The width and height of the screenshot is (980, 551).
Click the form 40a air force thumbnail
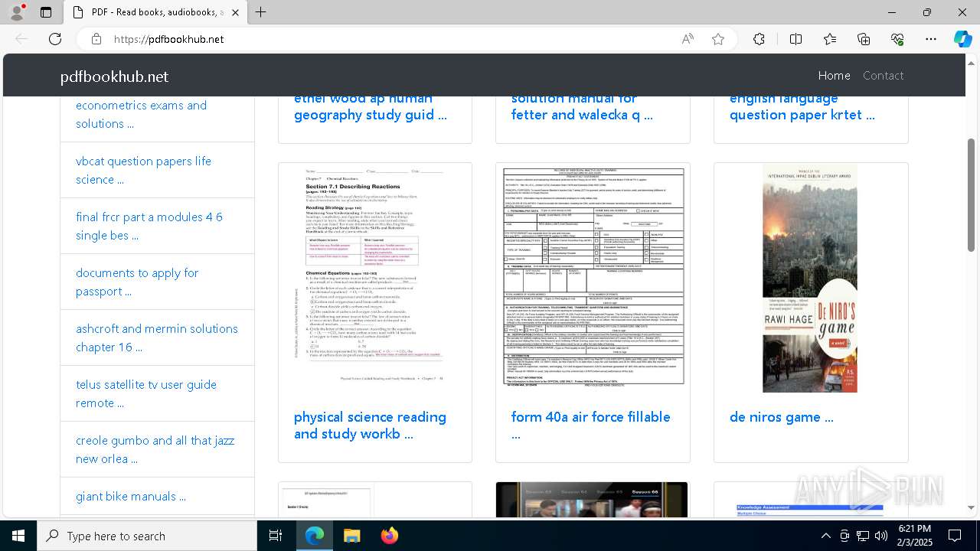point(593,277)
